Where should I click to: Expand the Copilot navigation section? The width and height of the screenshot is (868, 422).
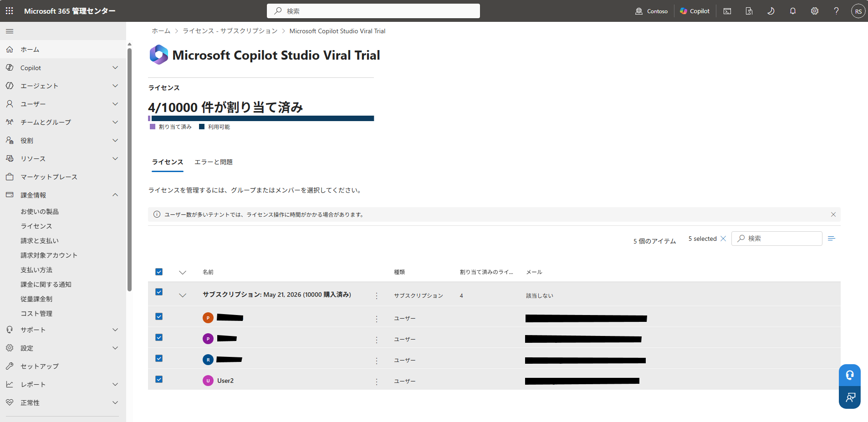(115, 67)
